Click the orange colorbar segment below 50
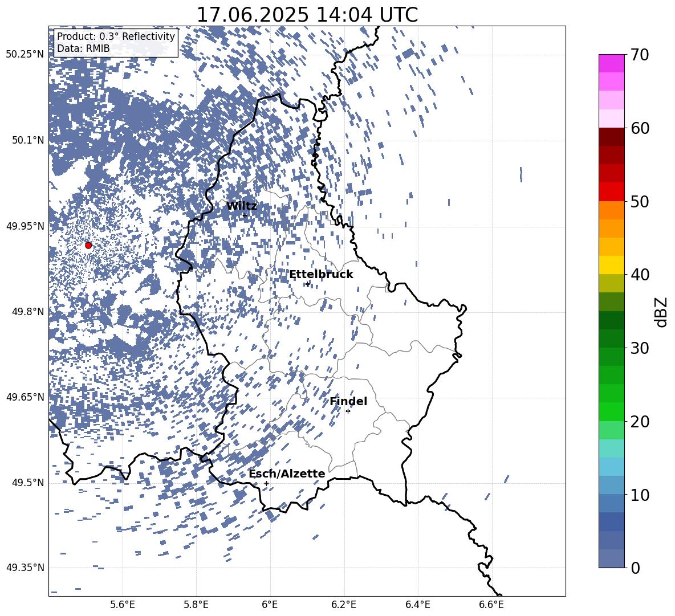 [x=611, y=210]
